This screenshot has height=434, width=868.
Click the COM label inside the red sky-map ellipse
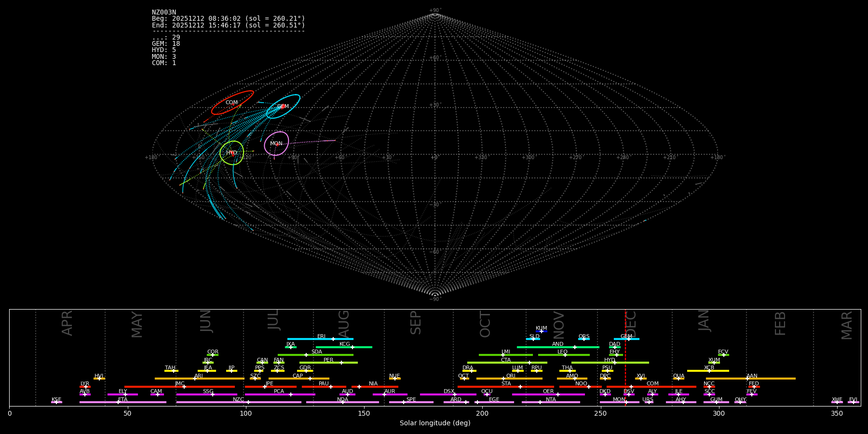[x=232, y=103]
